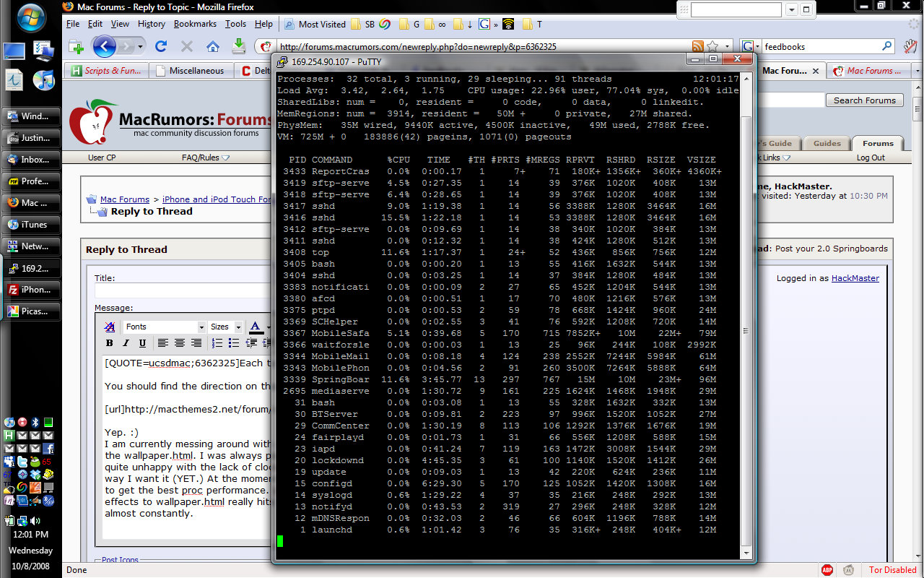
Task: Click Tor Disabled in status bar
Action: coord(893,570)
